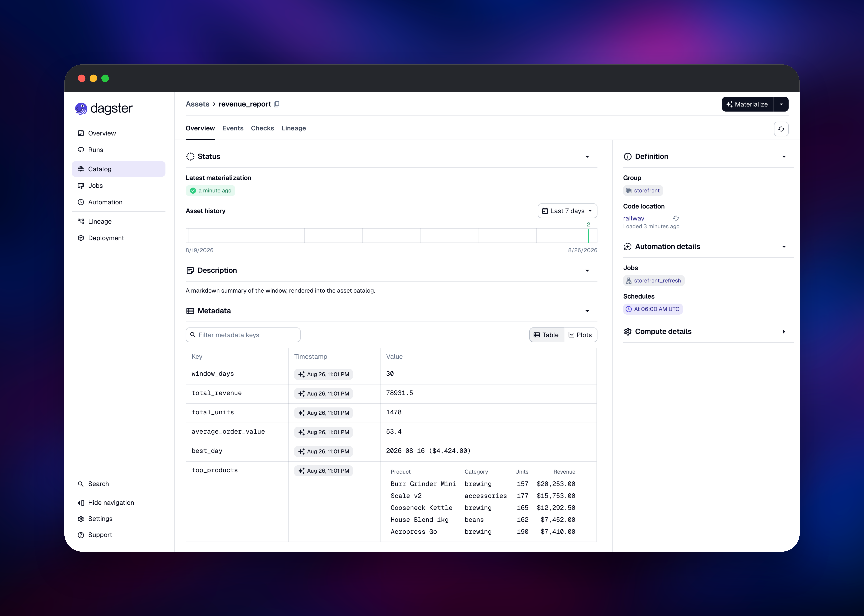Click Hide navigation
The width and height of the screenshot is (864, 616).
pos(118,503)
